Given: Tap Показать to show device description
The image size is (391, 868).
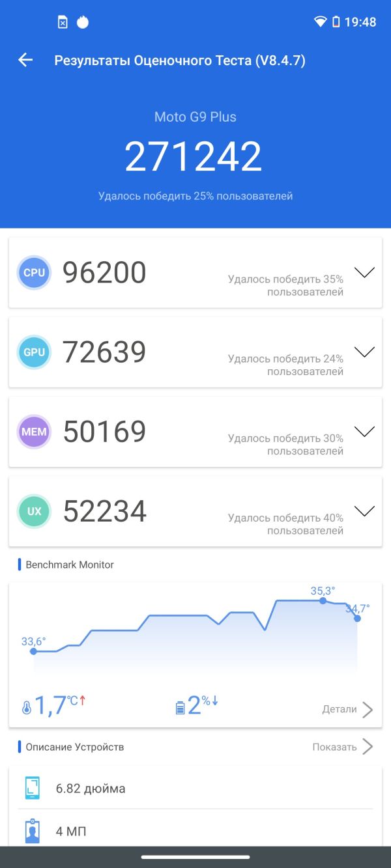Looking at the screenshot, I should coord(343,747).
